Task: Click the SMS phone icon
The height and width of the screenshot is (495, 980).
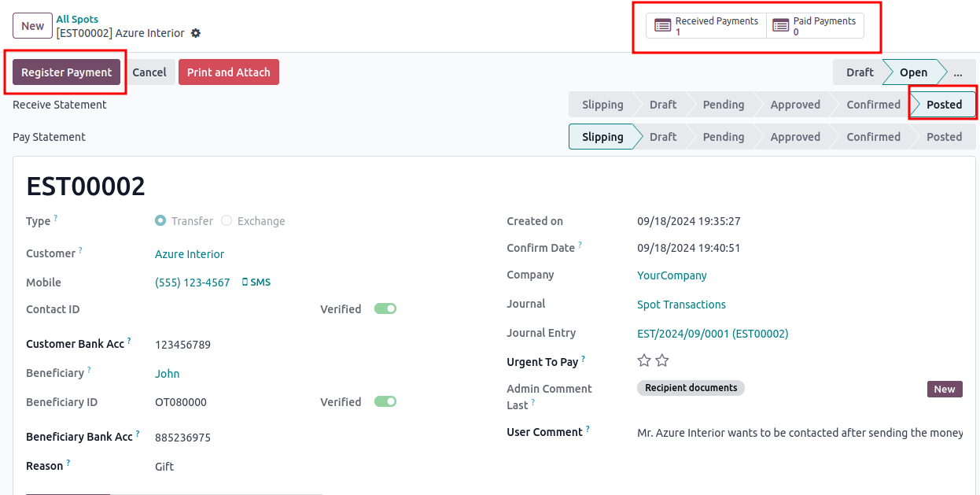Action: coord(245,283)
